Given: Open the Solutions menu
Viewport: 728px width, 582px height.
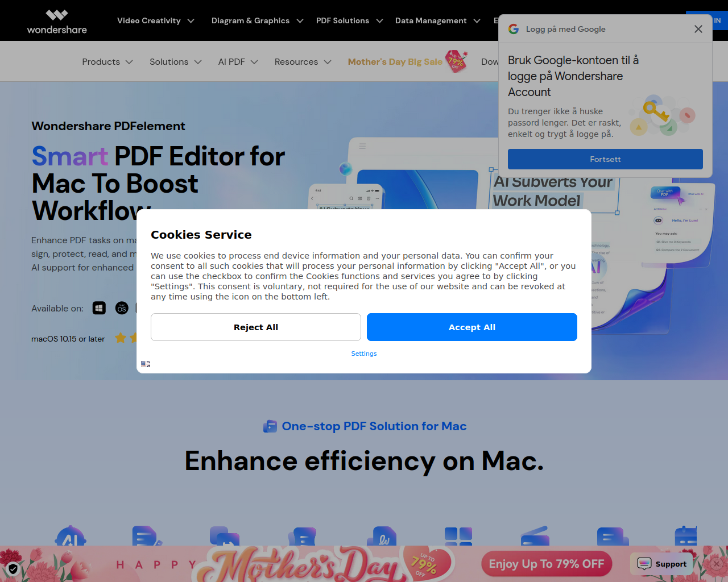Looking at the screenshot, I should point(169,61).
